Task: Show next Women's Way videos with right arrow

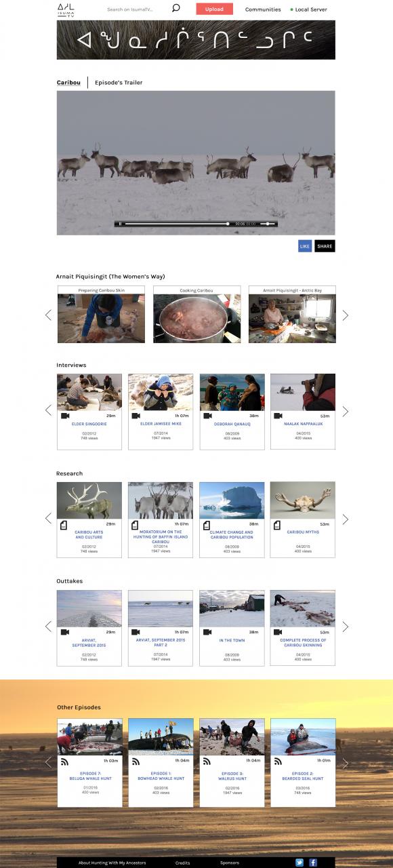Action: click(346, 315)
